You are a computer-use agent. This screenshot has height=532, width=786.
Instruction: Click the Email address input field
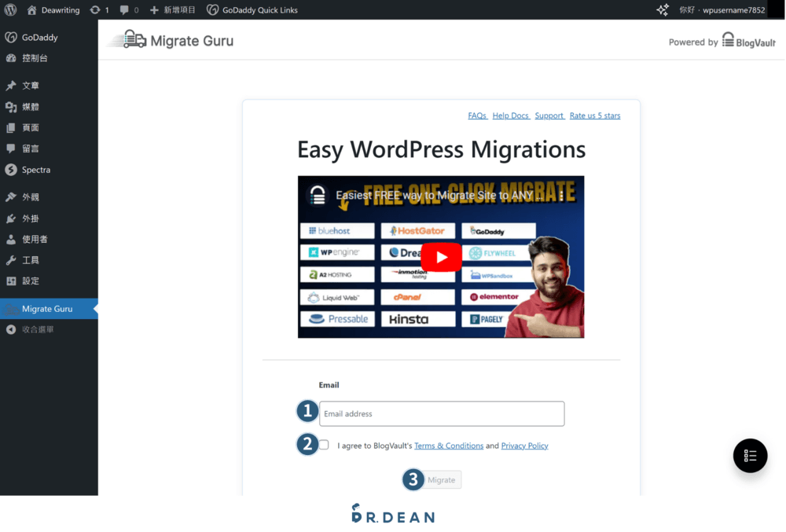442,414
